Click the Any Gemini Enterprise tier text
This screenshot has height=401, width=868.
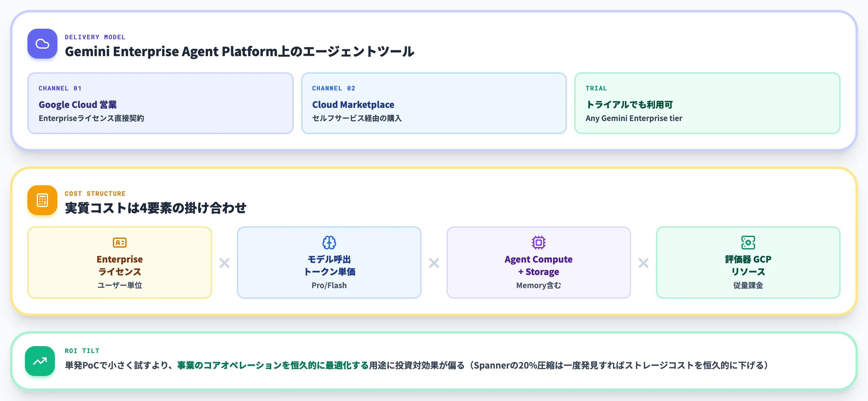point(634,118)
